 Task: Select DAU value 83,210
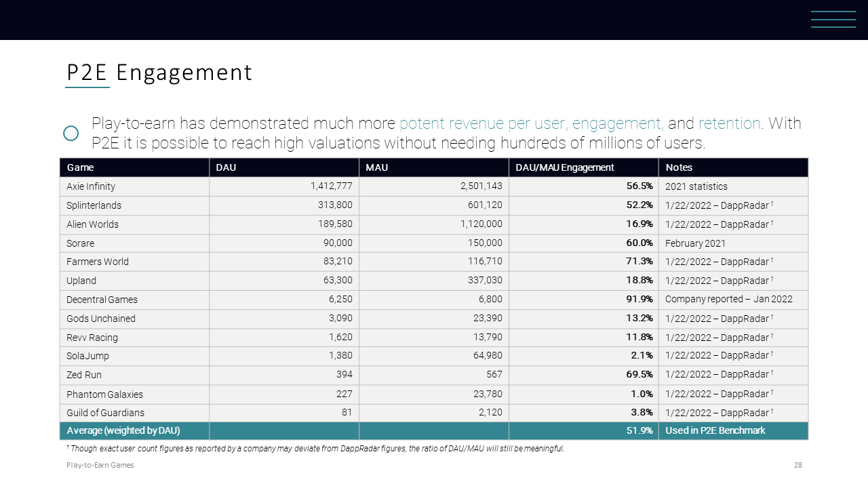pyautogui.click(x=338, y=262)
